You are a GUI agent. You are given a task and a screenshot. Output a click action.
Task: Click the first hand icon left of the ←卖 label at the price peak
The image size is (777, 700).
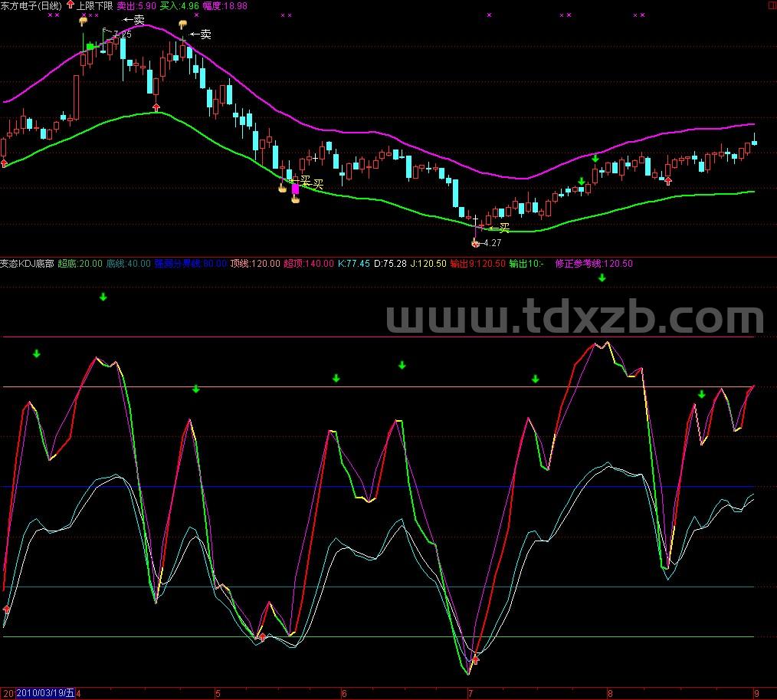tap(84, 21)
